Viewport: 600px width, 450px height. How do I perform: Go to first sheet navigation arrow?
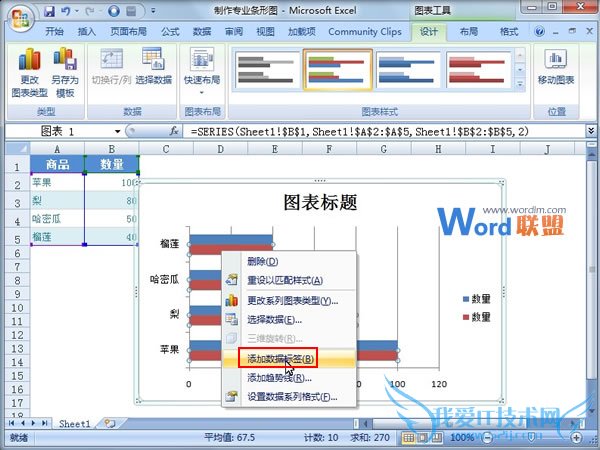(x=11, y=423)
